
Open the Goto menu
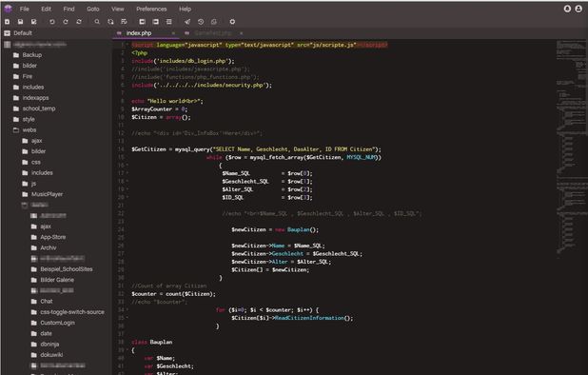(x=93, y=9)
